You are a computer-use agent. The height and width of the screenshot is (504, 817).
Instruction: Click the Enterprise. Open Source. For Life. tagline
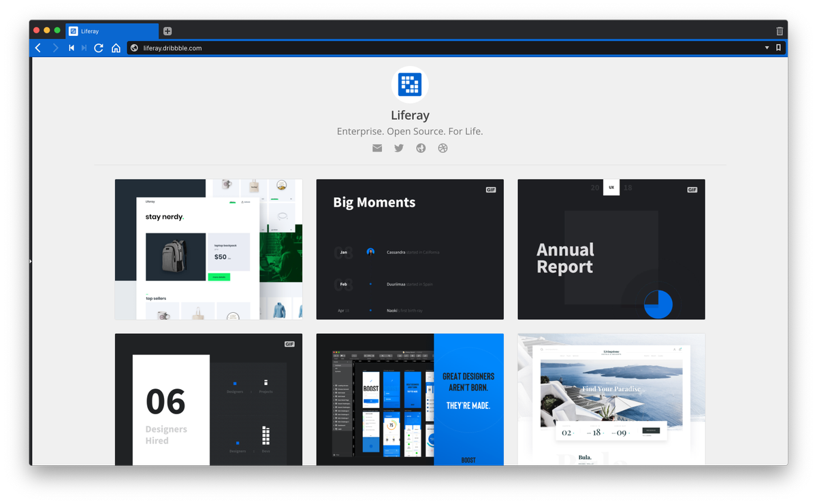tap(410, 131)
